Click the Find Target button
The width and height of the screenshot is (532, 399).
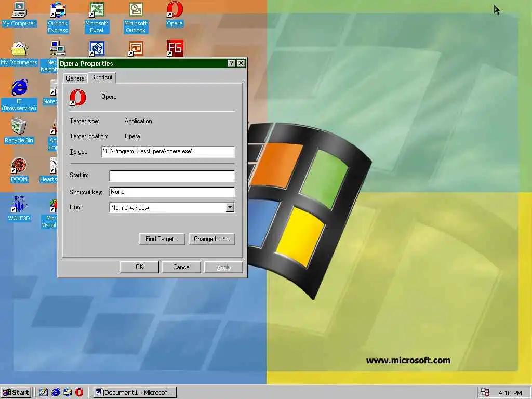162,239
